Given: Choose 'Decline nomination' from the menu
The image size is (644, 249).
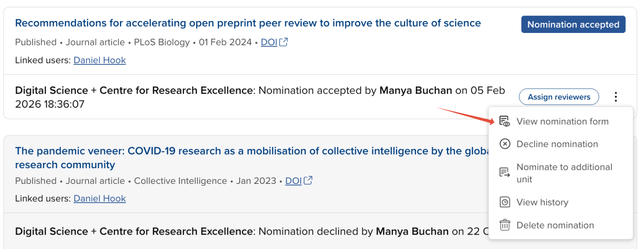Looking at the screenshot, I should pyautogui.click(x=557, y=144).
